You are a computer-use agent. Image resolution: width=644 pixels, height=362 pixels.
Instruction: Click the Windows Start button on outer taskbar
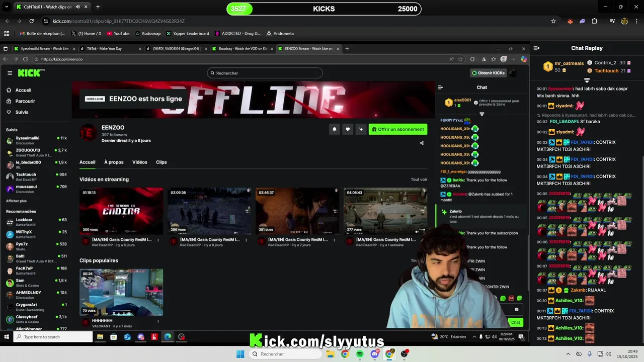240,354
